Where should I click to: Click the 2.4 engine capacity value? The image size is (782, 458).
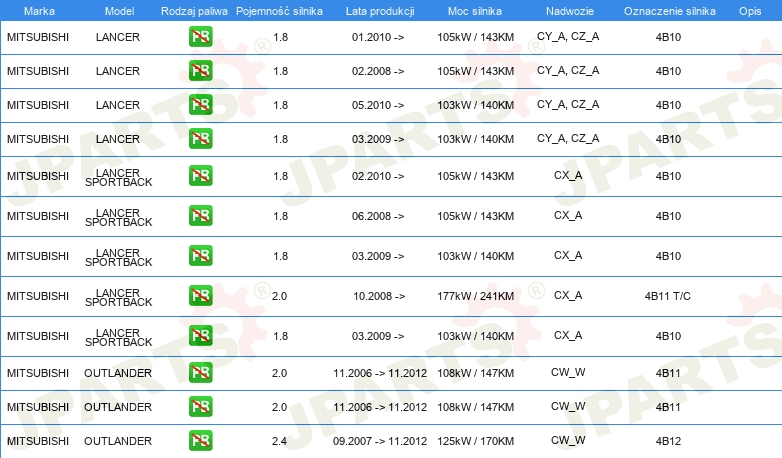click(x=279, y=441)
